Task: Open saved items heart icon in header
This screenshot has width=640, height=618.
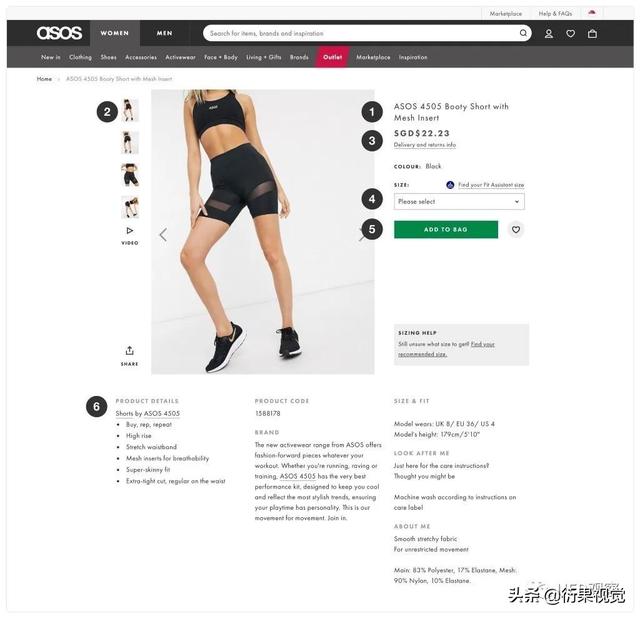Action: click(x=570, y=33)
